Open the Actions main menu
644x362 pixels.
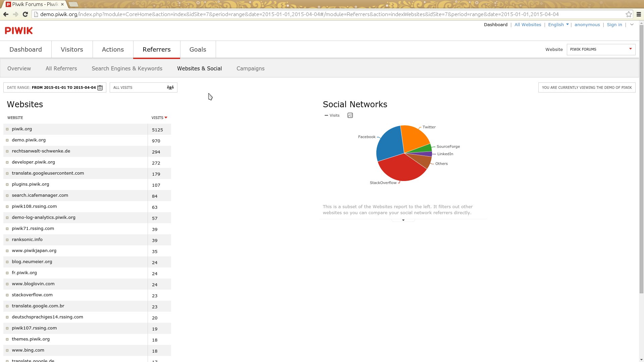113,49
